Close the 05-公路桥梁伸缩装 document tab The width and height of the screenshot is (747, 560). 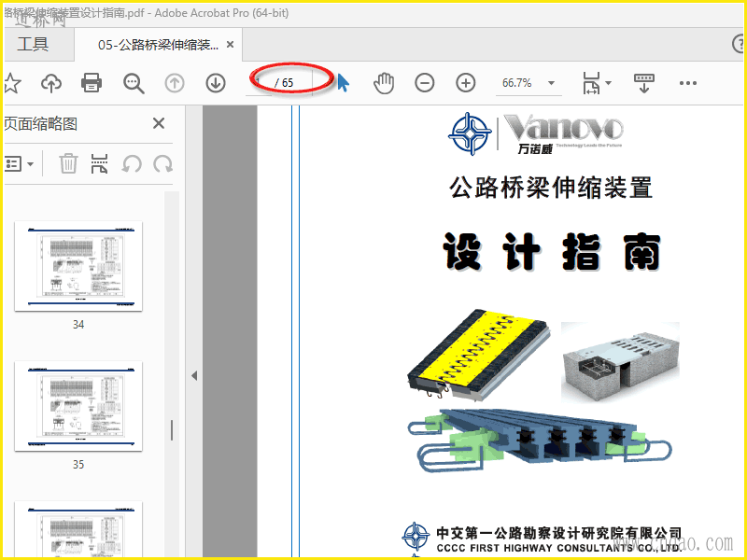[x=230, y=44]
